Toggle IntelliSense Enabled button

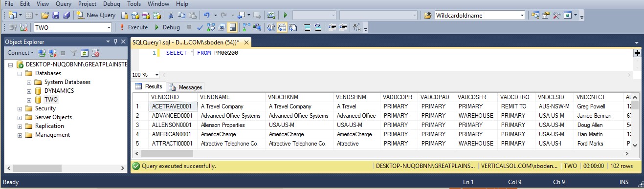(232, 27)
